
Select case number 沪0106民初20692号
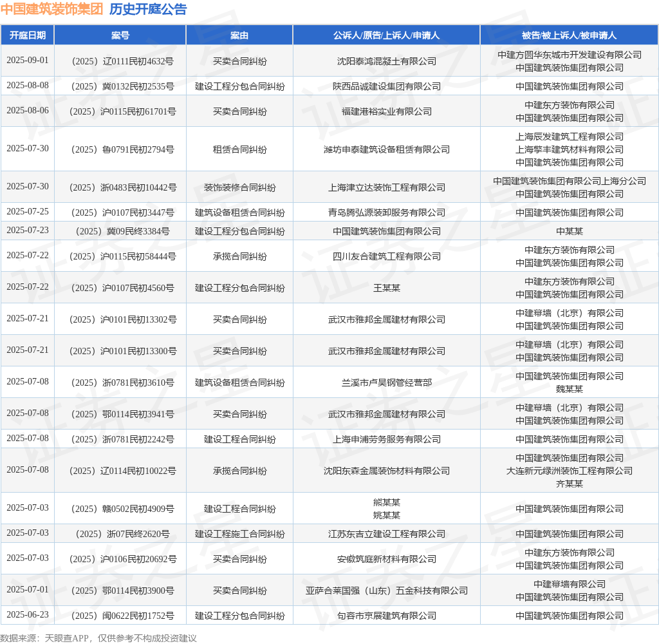pos(122,560)
